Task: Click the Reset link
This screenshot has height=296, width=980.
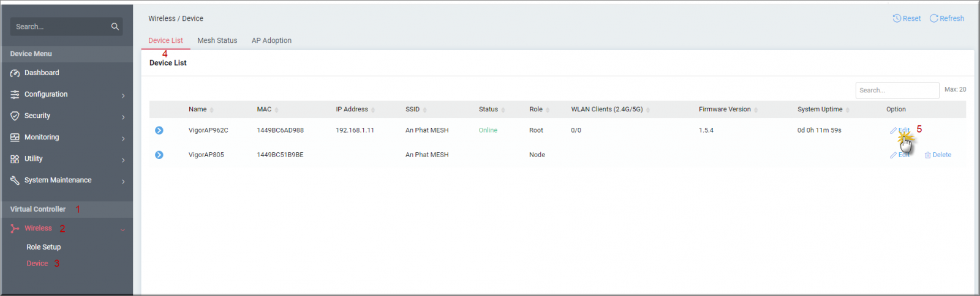Action: click(x=907, y=18)
